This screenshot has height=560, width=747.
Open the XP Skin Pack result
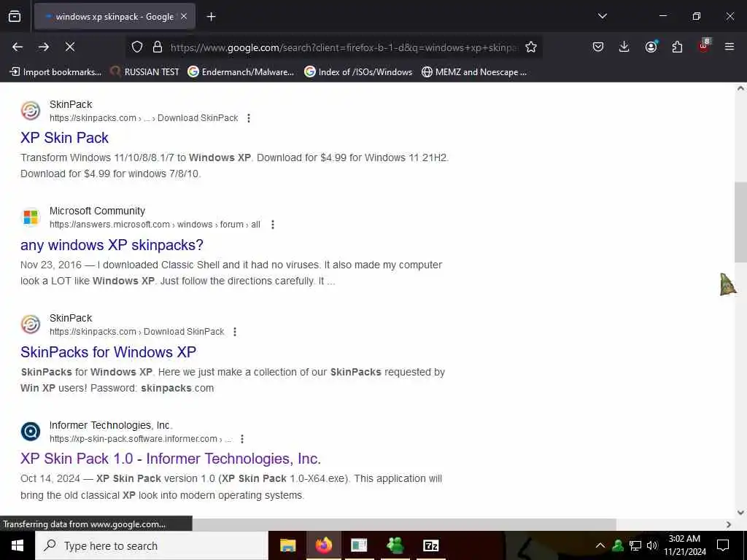coord(64,138)
